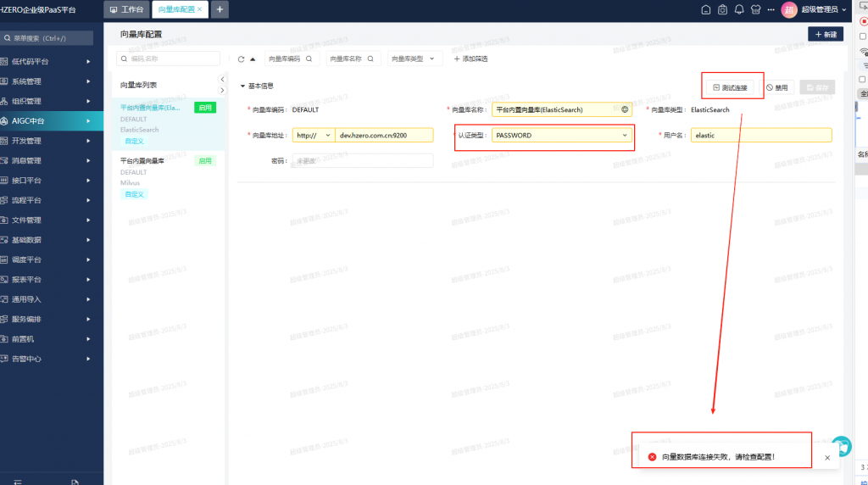Image resolution: width=868 pixels, height=485 pixels.
Task: Click the 密码 input field
Action: [362, 160]
